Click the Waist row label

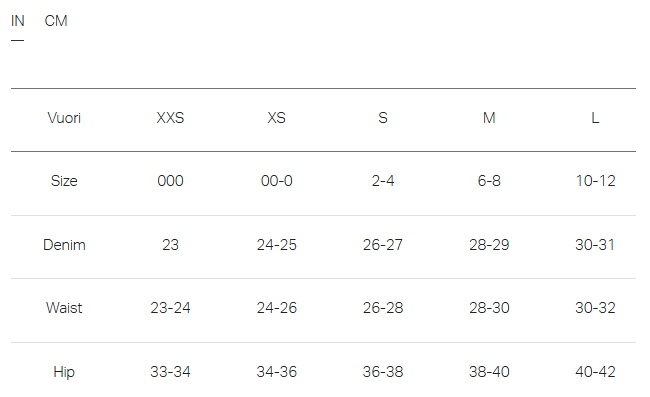coord(64,308)
